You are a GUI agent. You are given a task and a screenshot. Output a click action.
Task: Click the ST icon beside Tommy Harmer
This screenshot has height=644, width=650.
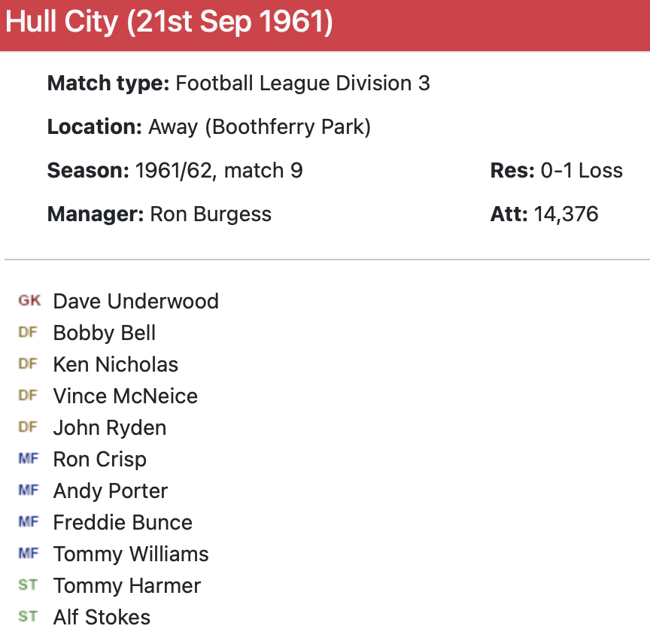[28, 585]
